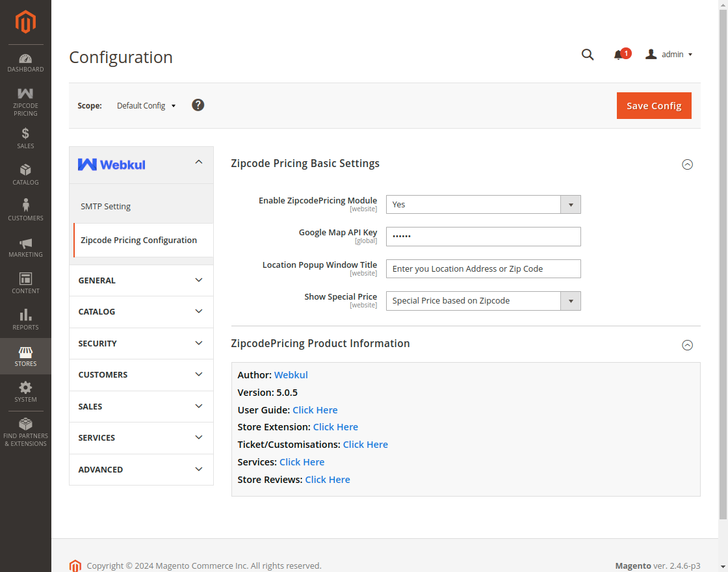Screen dimensions: 728x572
Task: Open the Enable ZipcodePricing Module dropdown
Action: click(x=484, y=205)
